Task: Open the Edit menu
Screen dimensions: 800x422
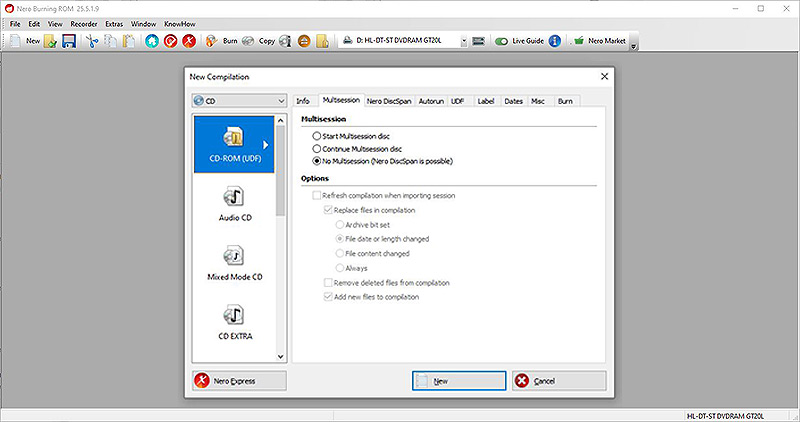Action: (34, 24)
